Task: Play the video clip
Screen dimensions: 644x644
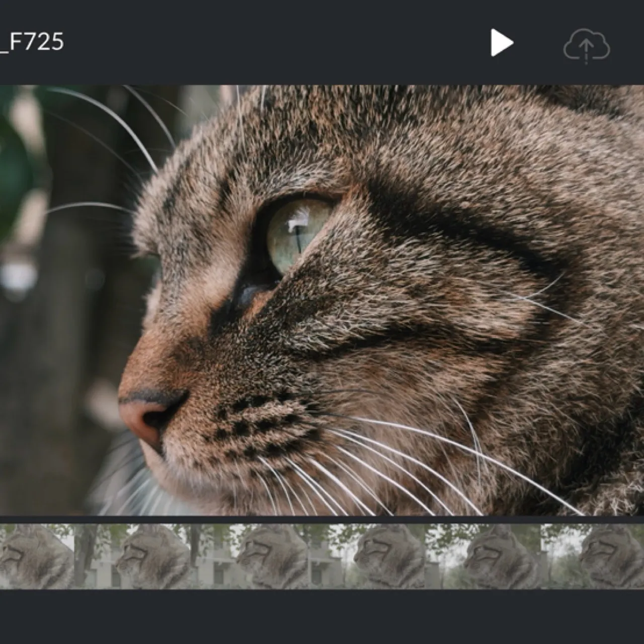Action: (502, 43)
